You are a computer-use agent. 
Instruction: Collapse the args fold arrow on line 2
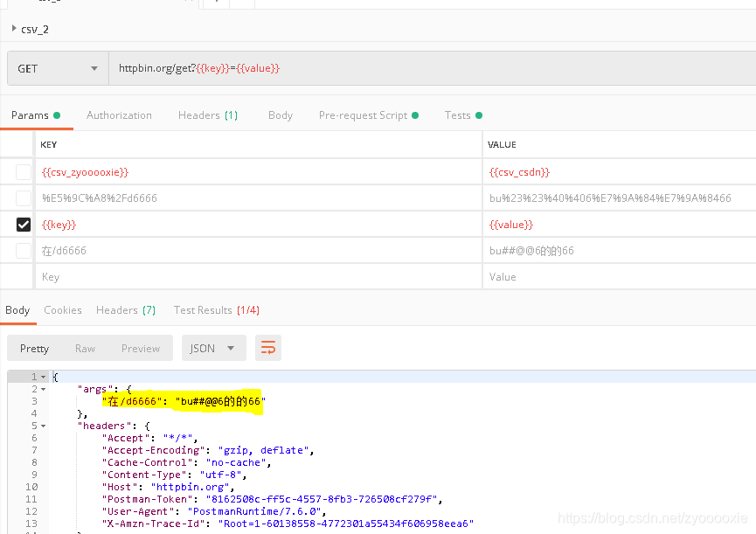coord(44,390)
